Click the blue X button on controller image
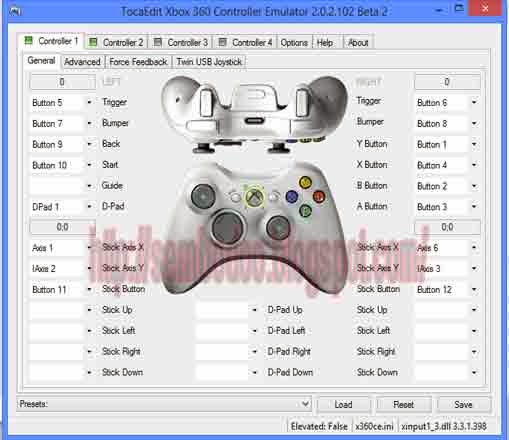Image resolution: width=509 pixels, height=440 pixels. (x=292, y=197)
